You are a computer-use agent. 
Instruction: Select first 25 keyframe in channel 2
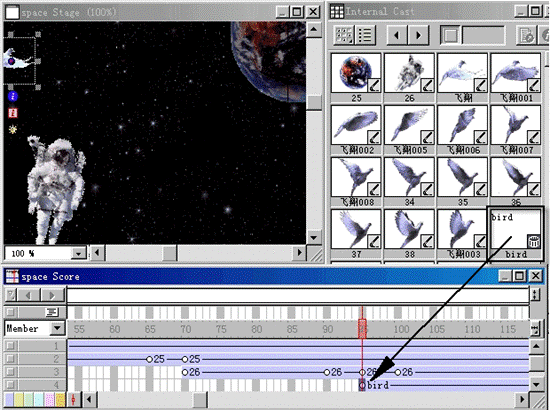coord(149,359)
